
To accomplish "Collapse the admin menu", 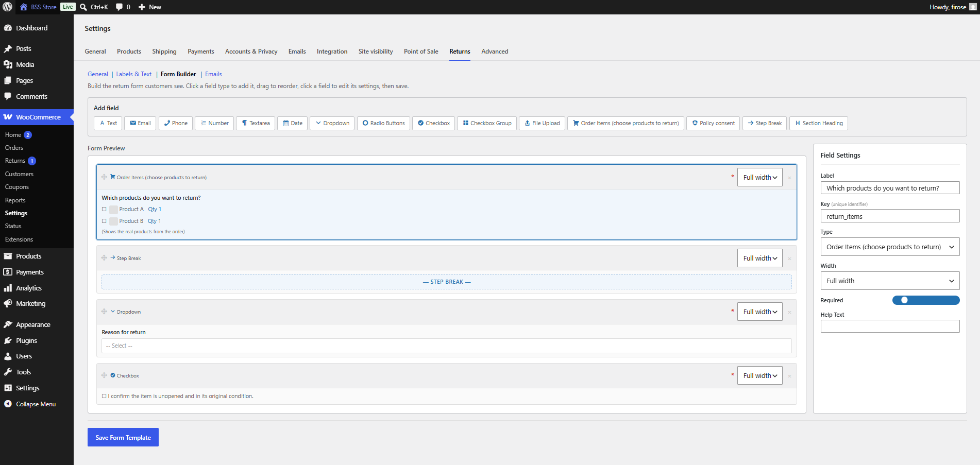I will pos(37,404).
